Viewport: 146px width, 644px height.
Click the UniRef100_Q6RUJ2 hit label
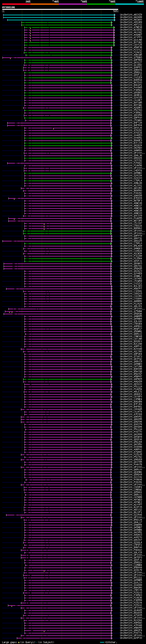click(131, 334)
